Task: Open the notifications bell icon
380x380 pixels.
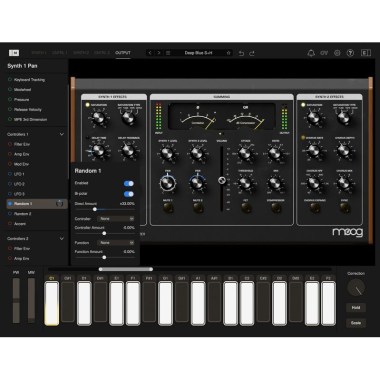Action: point(311,53)
